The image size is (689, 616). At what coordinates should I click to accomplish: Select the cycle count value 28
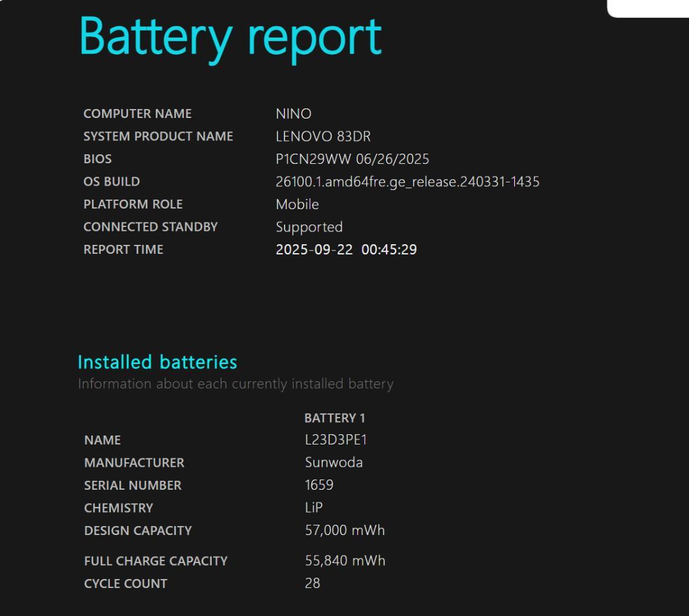coord(311,583)
